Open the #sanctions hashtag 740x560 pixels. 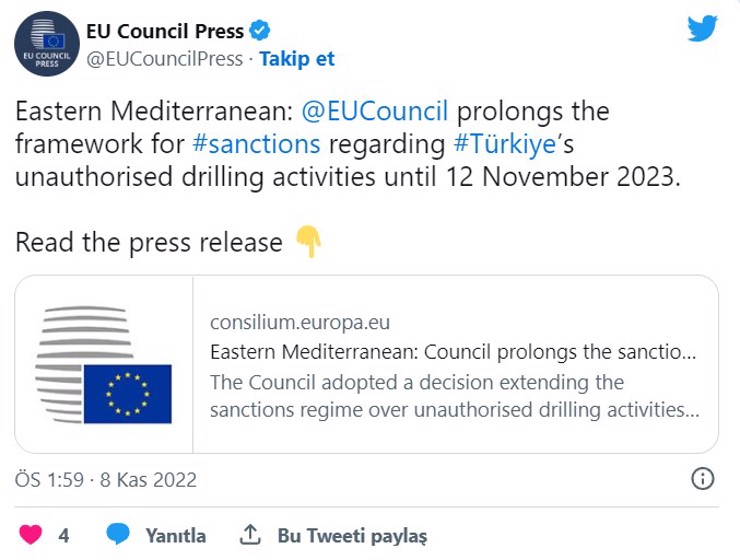coord(256,144)
